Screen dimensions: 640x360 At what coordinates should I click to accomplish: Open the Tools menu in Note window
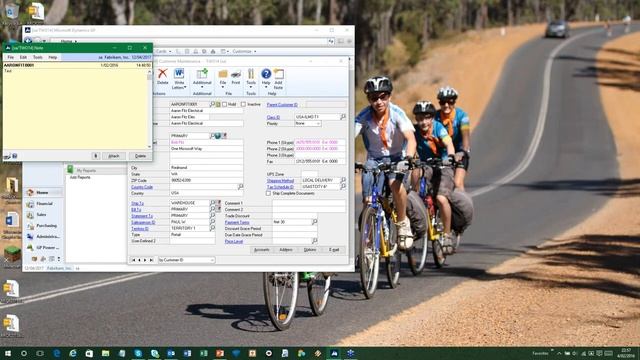(38, 58)
